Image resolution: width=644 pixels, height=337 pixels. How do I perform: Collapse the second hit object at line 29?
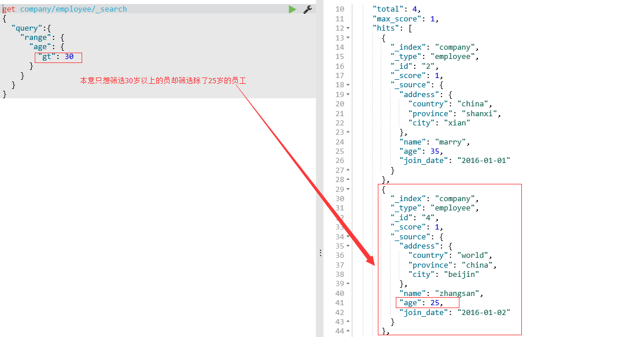[348, 189]
